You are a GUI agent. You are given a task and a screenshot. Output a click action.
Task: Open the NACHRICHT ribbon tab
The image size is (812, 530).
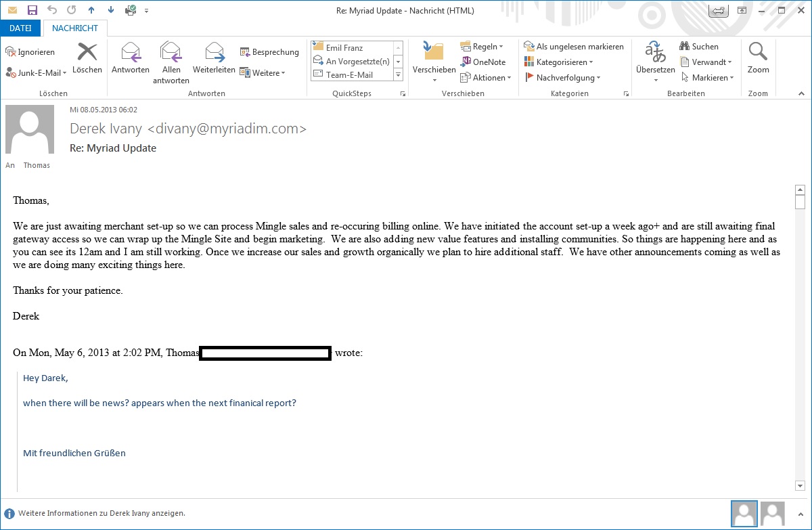(x=74, y=28)
